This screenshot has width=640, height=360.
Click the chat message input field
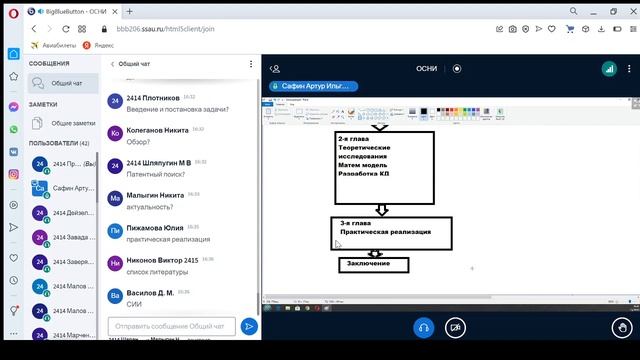[172, 327]
